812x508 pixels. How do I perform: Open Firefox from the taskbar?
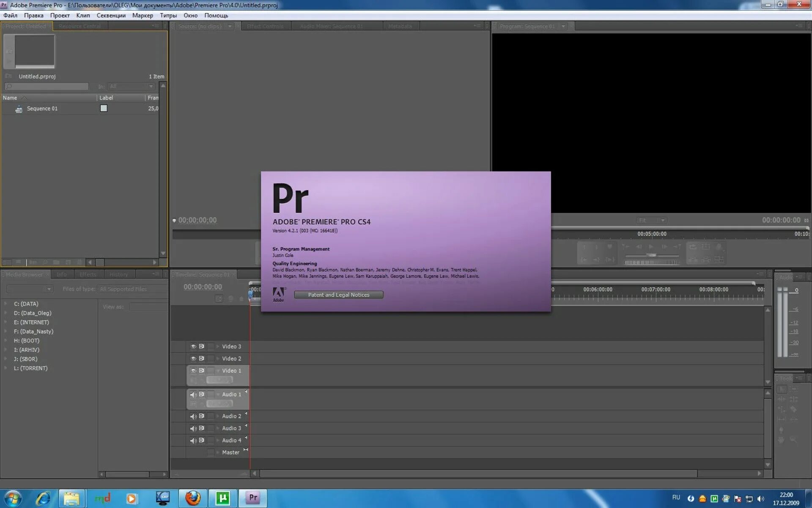[193, 498]
